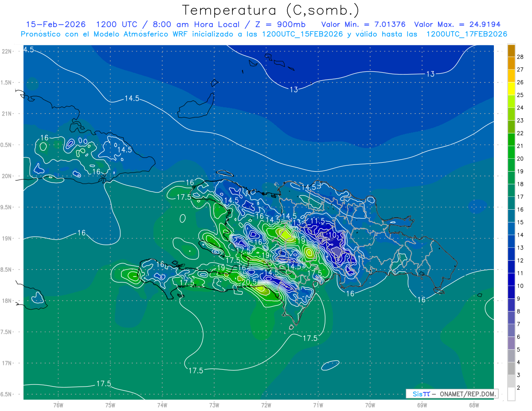Screen dimensions: 532x411
Task: Click the "15" color bar scale label
Action: coord(521,223)
